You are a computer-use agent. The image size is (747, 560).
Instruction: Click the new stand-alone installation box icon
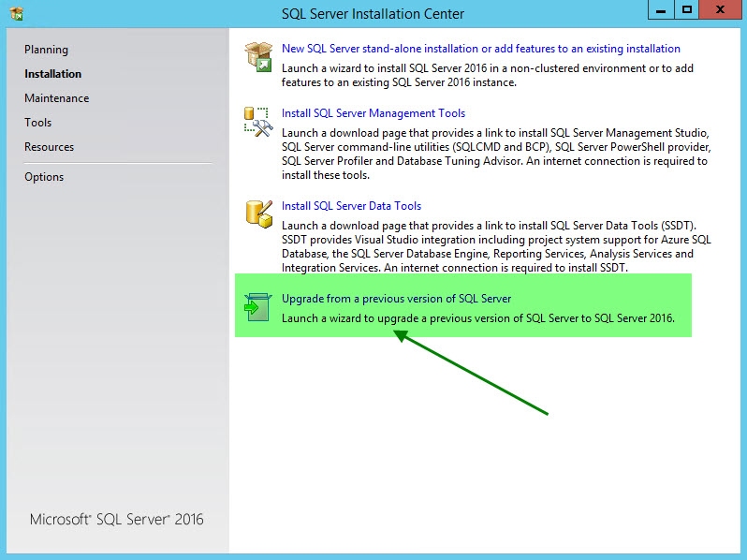coord(258,57)
